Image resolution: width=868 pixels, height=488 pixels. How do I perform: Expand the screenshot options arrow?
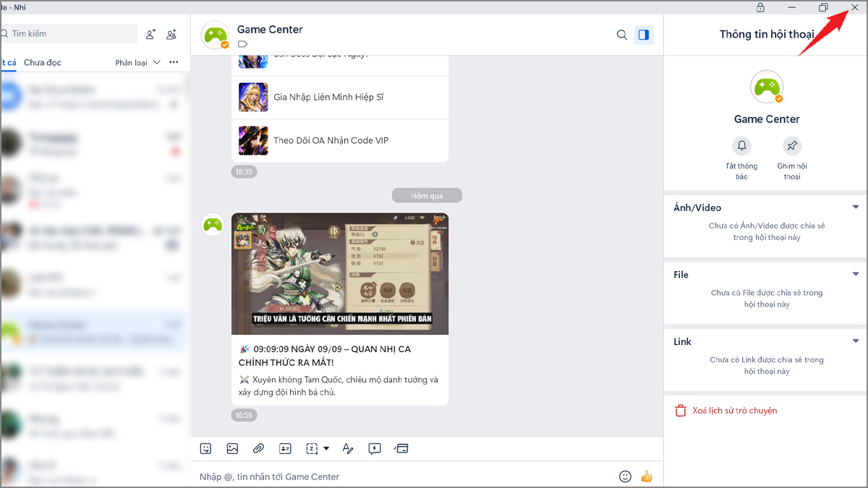coord(326,449)
